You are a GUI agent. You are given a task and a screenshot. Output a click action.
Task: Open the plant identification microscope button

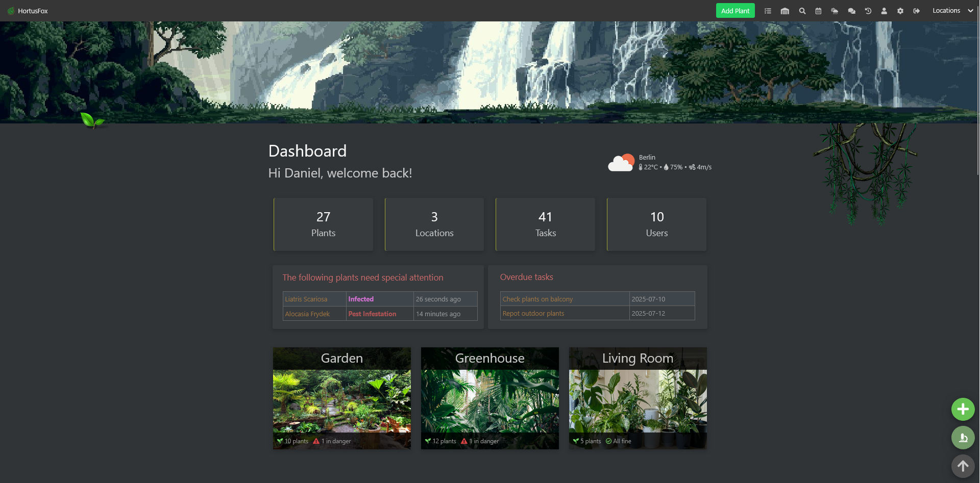point(963,438)
